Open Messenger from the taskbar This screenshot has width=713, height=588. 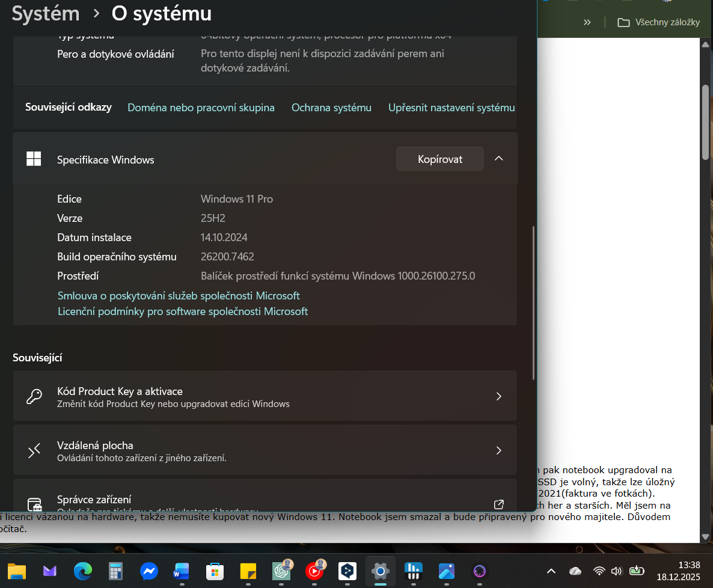[x=149, y=571]
